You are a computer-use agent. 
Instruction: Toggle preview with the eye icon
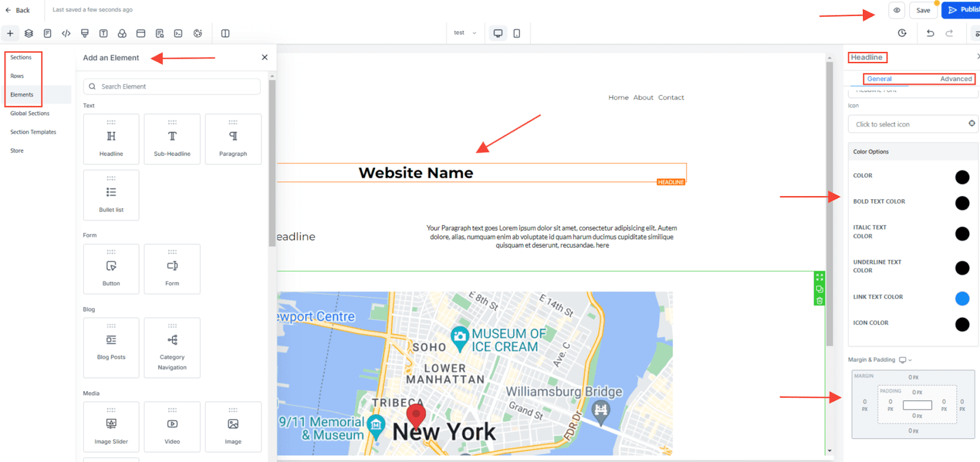pyautogui.click(x=897, y=10)
